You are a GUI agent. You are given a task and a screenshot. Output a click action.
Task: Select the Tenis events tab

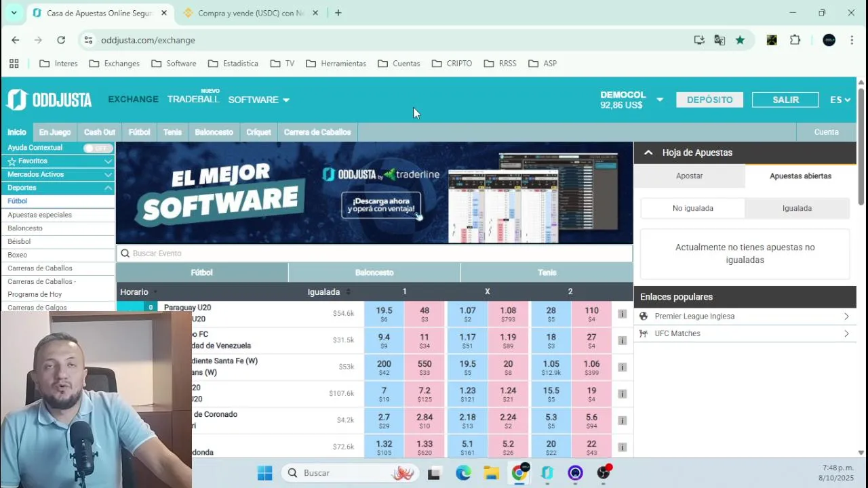[547, 272]
